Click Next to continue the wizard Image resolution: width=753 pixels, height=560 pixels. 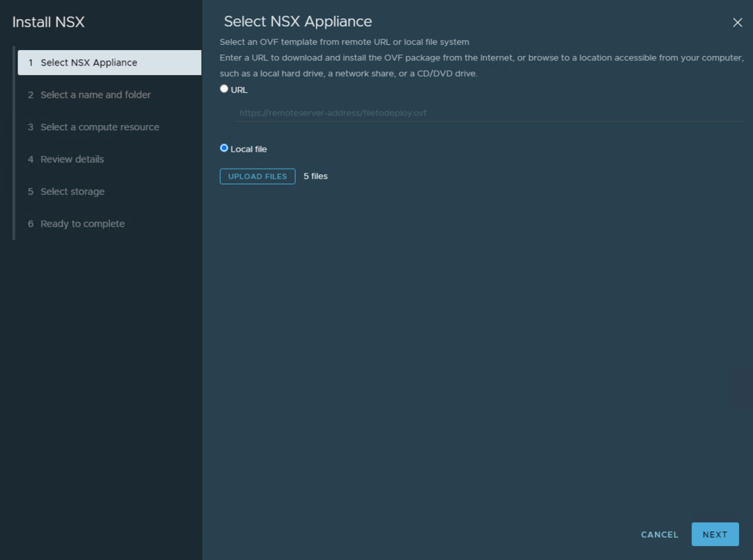pyautogui.click(x=714, y=534)
